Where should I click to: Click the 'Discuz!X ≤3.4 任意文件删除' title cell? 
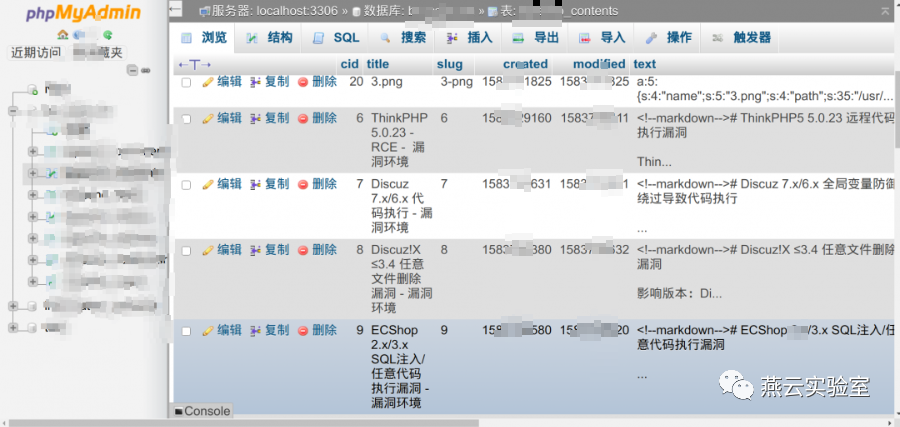(399, 279)
